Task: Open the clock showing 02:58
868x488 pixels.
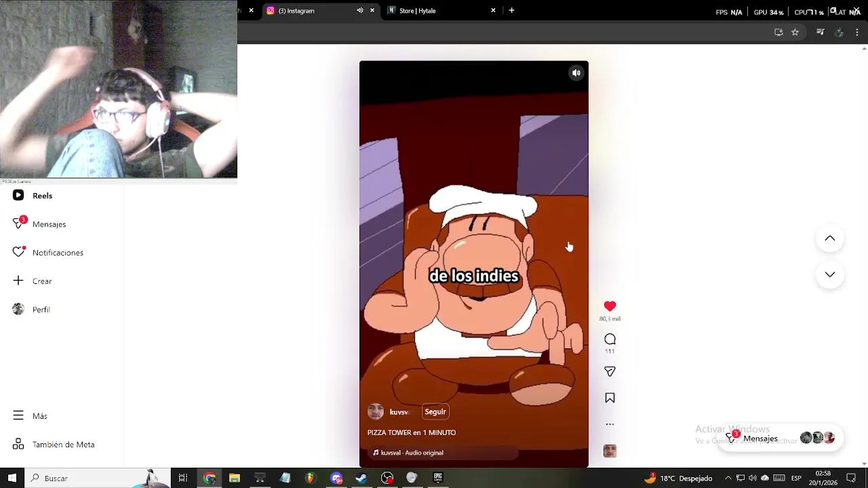Action: [x=823, y=478]
